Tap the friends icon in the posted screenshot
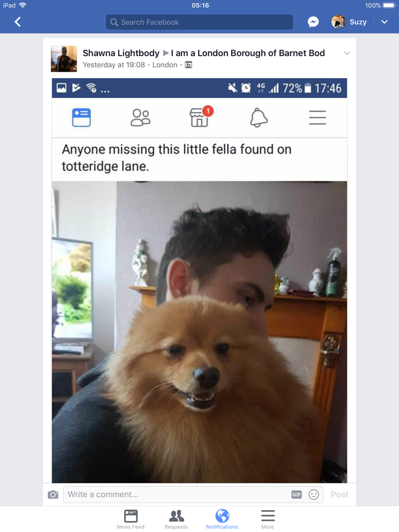 coord(141,118)
